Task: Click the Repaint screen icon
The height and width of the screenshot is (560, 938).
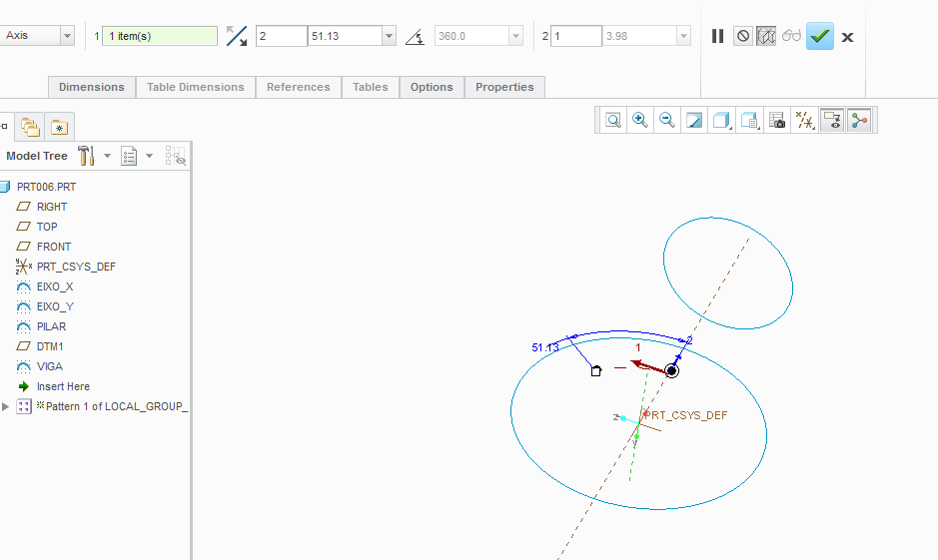Action: pyautogui.click(x=694, y=120)
